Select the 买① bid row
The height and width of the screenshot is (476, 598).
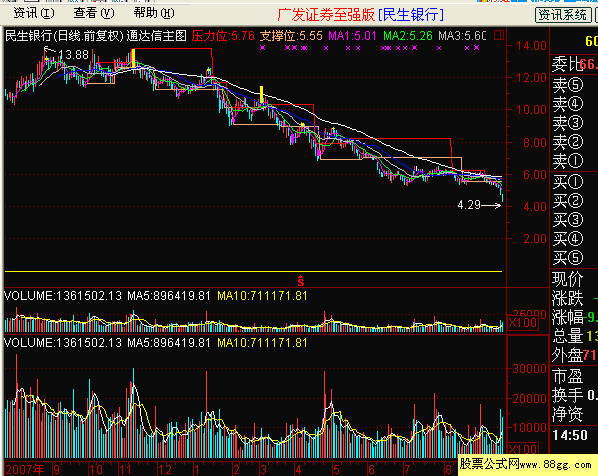(574, 182)
